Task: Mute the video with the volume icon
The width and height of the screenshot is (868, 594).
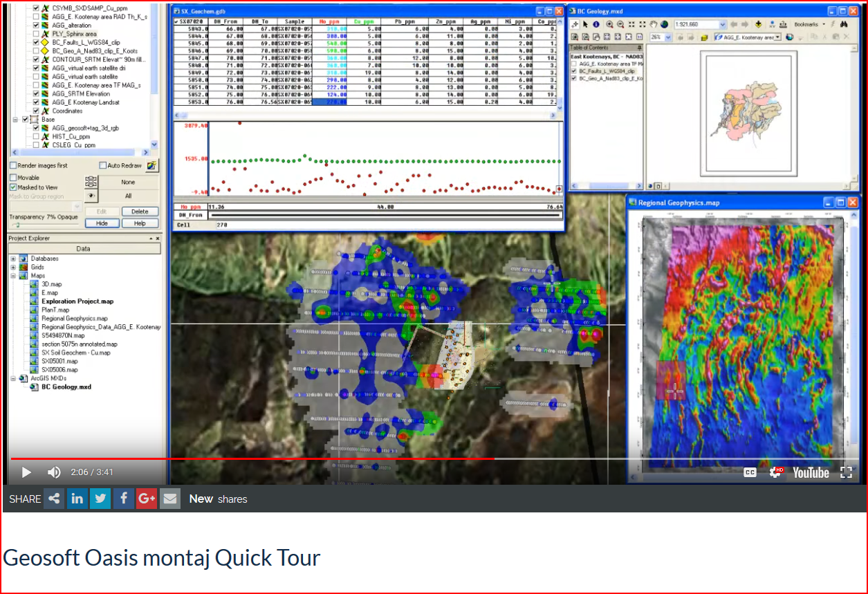Action: tap(54, 472)
